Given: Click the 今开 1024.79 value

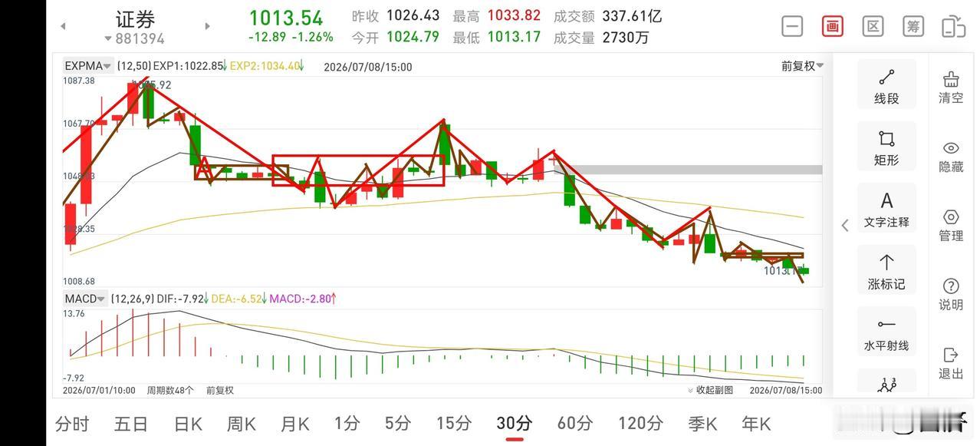Looking at the screenshot, I should [413, 37].
